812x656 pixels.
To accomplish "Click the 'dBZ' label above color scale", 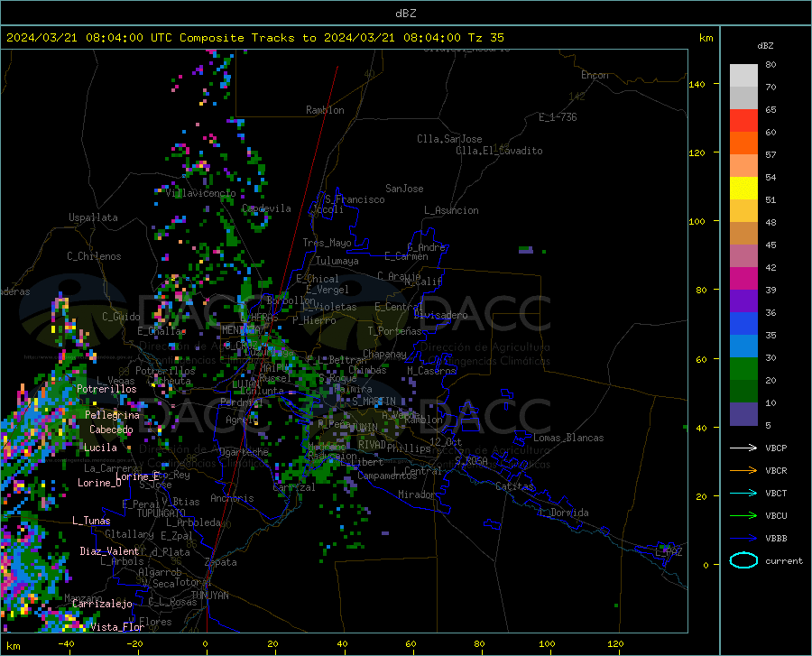I will [765, 45].
